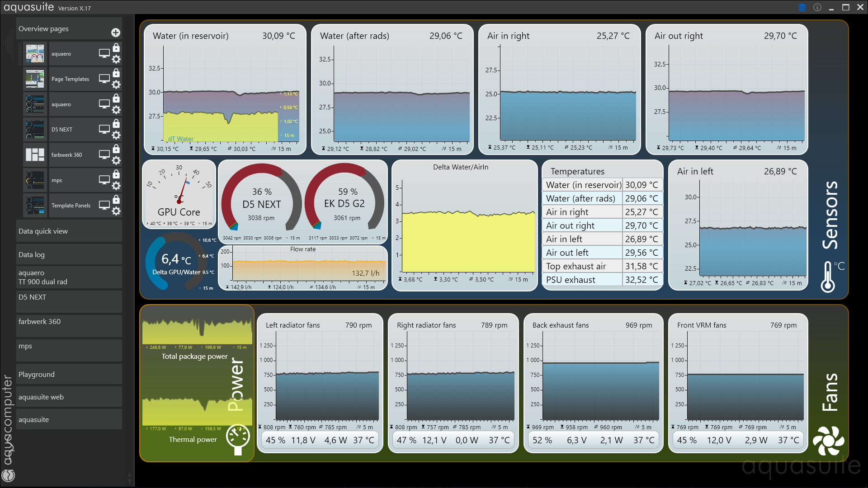Add a new overview page with plus icon
The width and height of the screenshot is (868, 488).
coord(116,33)
